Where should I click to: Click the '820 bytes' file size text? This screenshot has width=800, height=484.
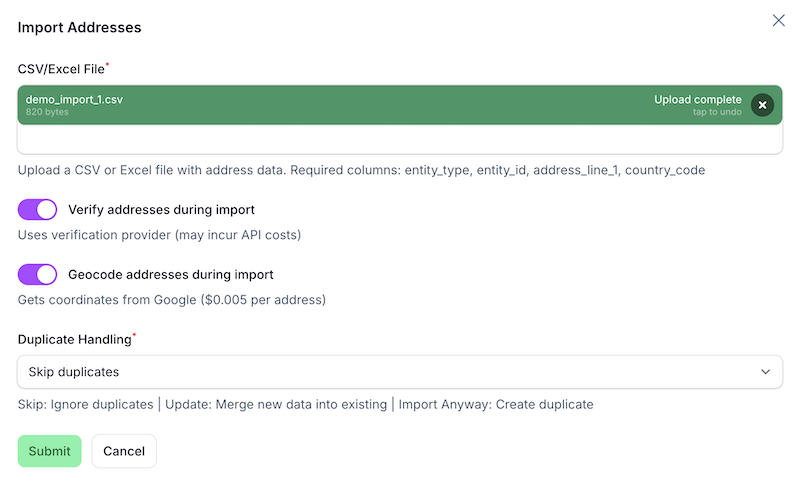(47, 112)
